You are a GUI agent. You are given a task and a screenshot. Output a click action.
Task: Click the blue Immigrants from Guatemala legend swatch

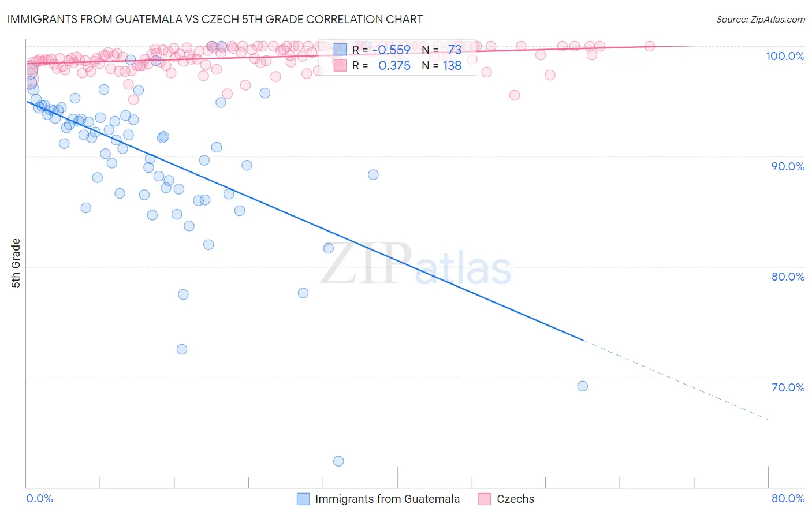[303, 499]
